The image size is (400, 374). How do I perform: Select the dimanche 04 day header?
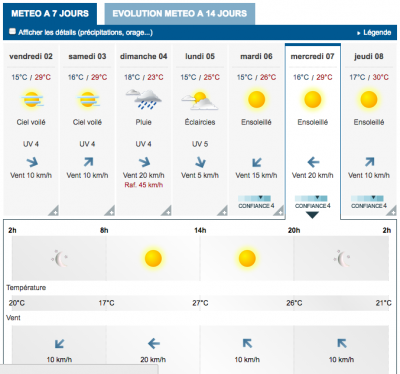tap(144, 56)
